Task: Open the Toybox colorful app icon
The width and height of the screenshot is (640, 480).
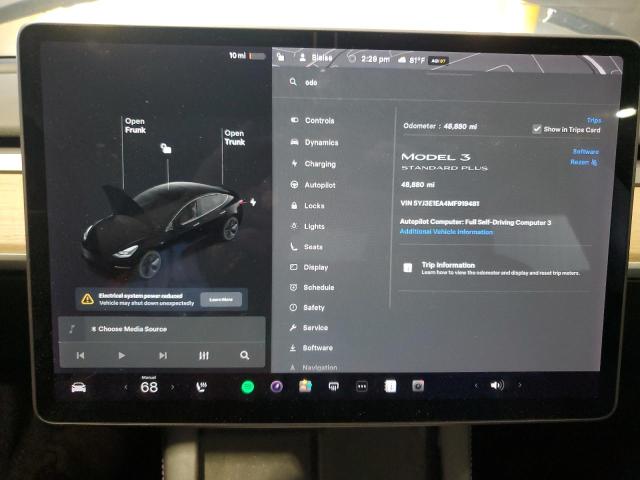Action: pyautogui.click(x=305, y=386)
